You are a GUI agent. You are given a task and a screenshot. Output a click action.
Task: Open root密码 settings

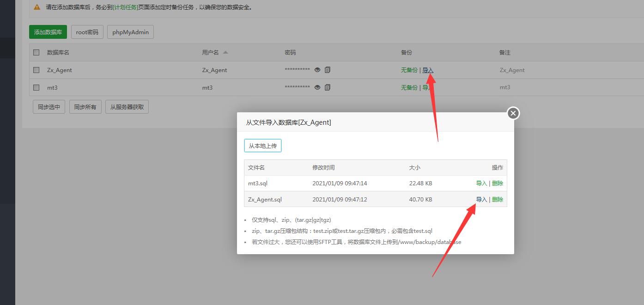pos(87,32)
